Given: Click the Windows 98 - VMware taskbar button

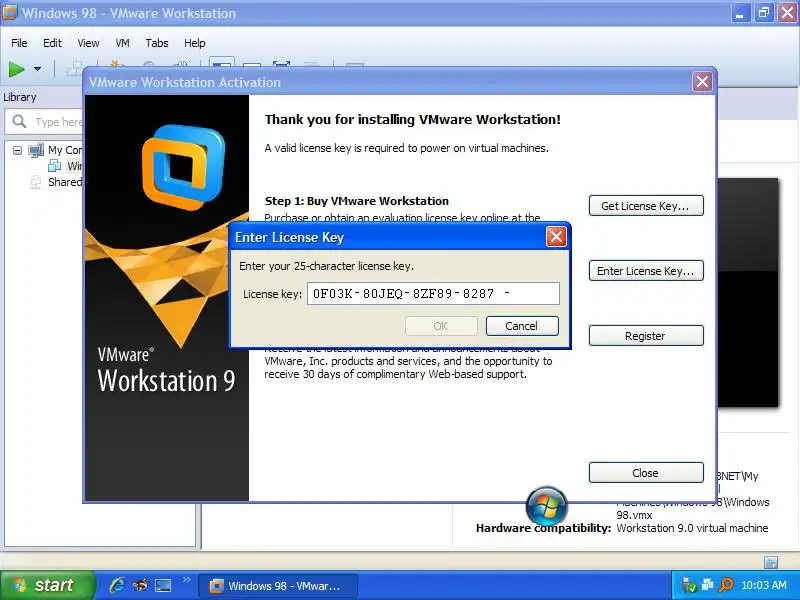Looking at the screenshot, I should click(278, 586).
